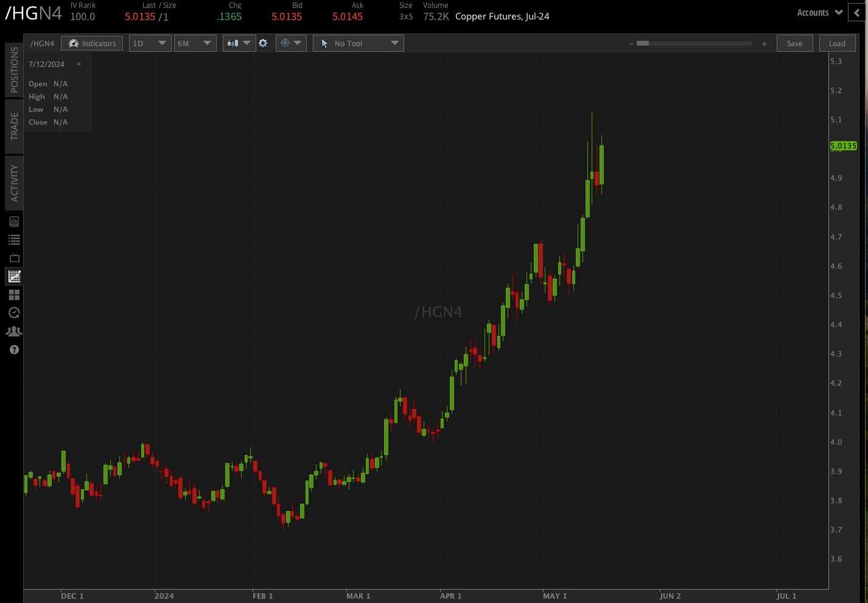Open the news and quote details sidebar icon
The width and height of the screenshot is (868, 603).
(x=14, y=221)
